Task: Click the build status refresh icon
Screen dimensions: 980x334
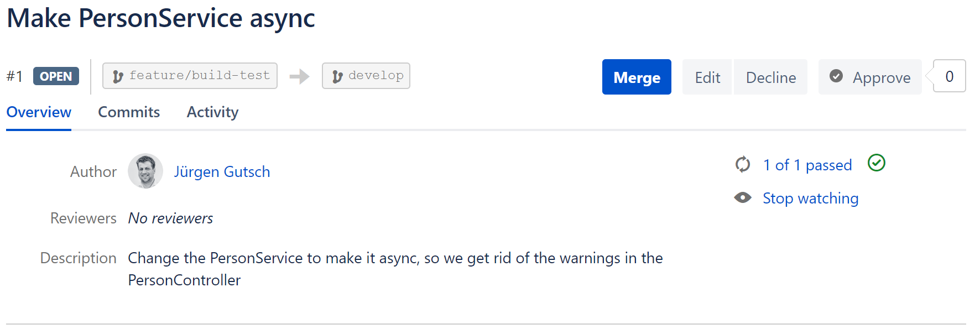Action: (x=743, y=164)
